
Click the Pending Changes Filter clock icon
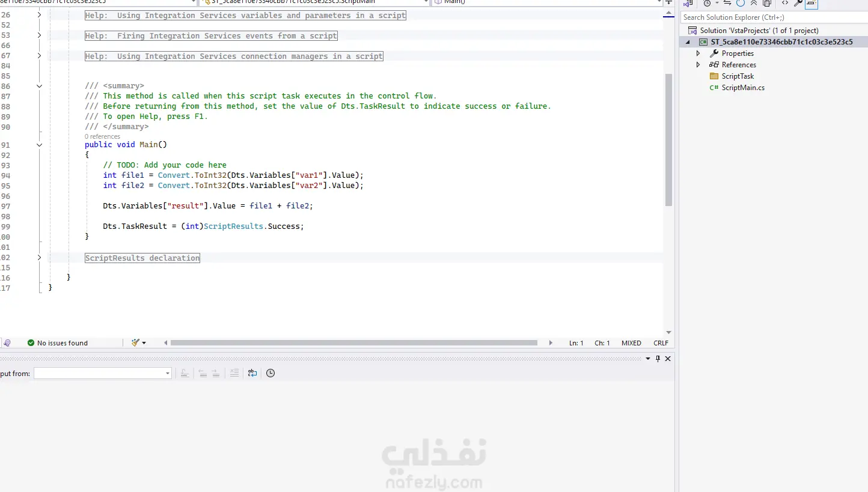click(707, 3)
